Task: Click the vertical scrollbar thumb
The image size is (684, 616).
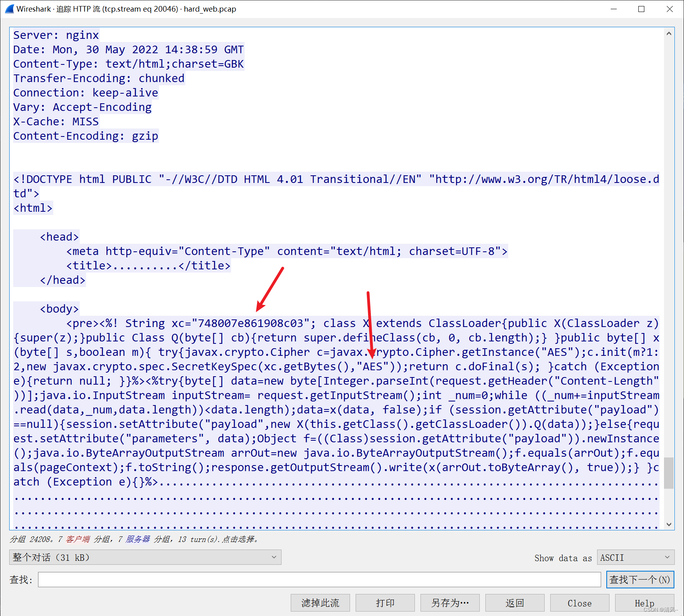Action: pos(669,473)
